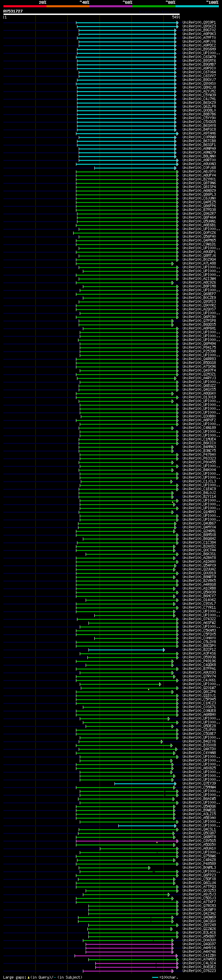Screen dimensions: 222x980
Task: Open hit UniRef100_Q03253
Action: click(x=199, y=890)
